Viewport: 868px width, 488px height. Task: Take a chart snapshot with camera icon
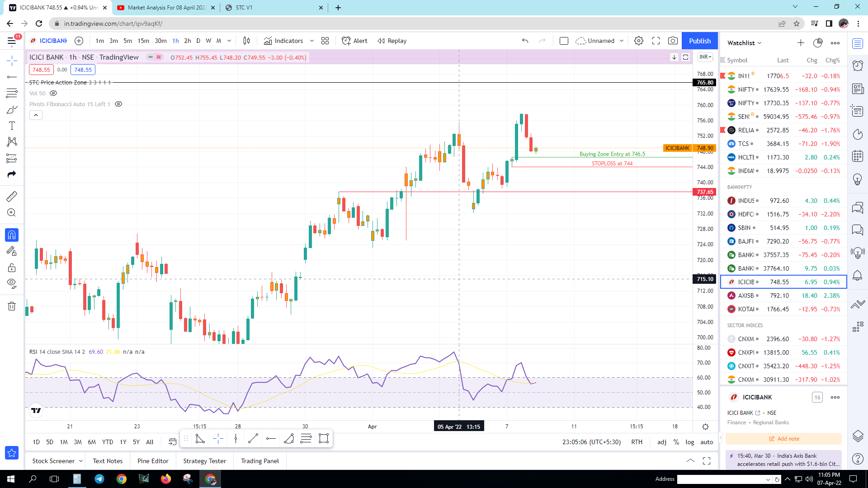click(673, 41)
